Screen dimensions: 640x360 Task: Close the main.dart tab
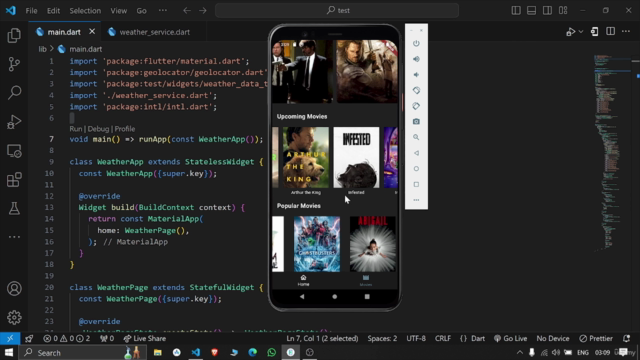(x=92, y=31)
